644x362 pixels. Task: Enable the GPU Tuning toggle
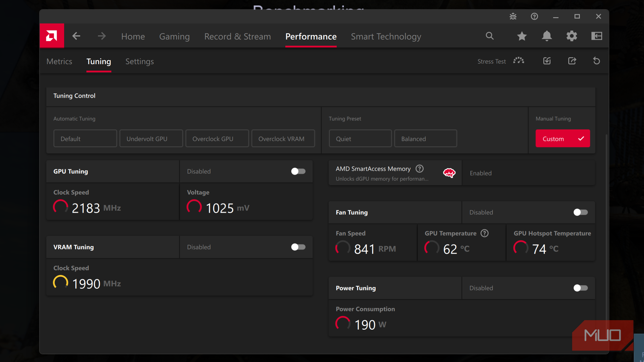[x=298, y=171]
